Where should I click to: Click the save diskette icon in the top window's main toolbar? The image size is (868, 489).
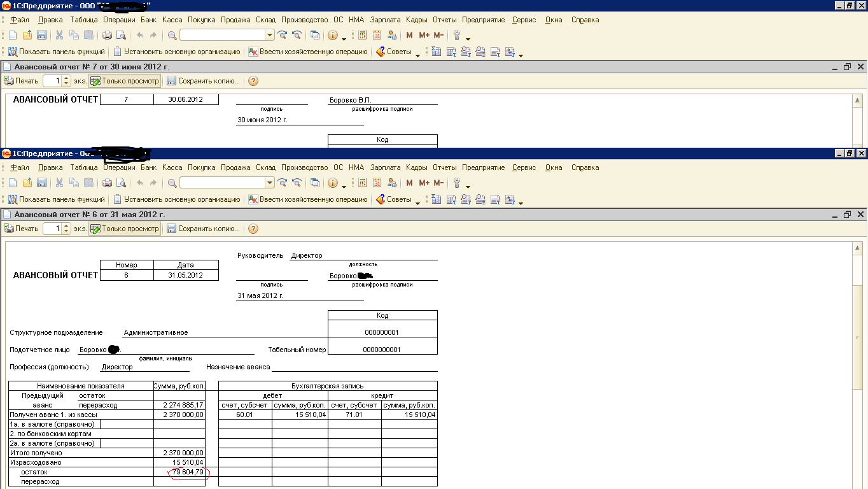(x=41, y=35)
